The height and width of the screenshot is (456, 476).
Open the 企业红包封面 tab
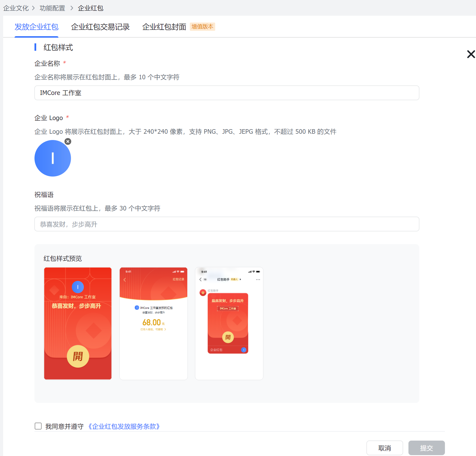point(164,27)
